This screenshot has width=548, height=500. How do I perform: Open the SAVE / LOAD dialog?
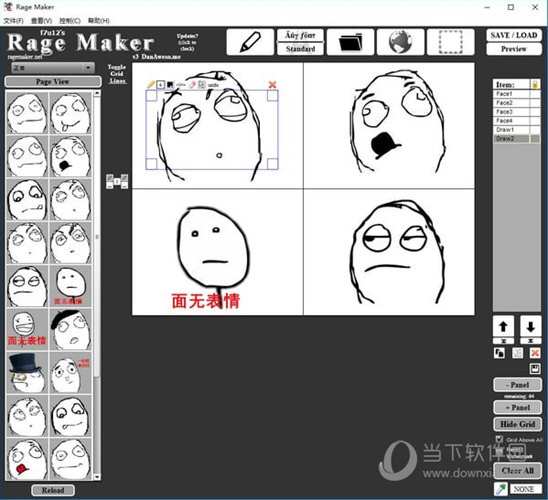pos(514,35)
